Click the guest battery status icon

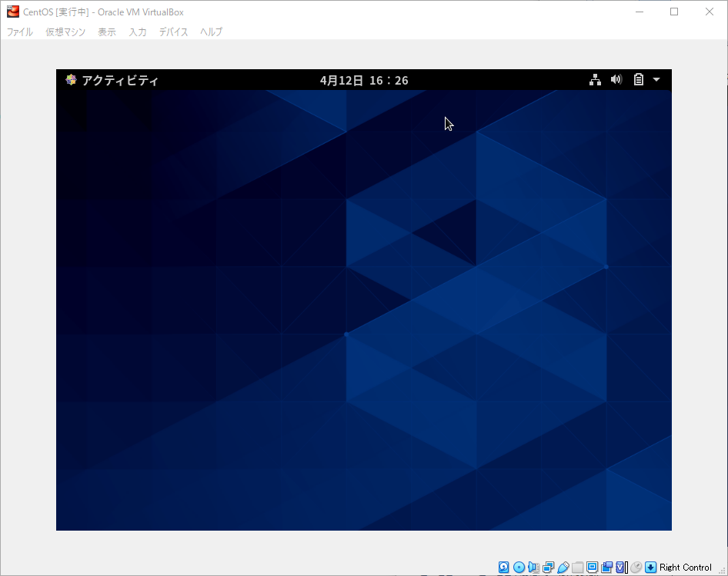point(639,79)
